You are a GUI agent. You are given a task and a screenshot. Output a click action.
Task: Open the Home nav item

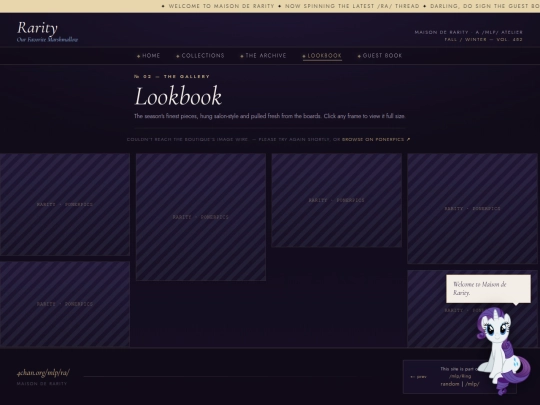tap(148, 56)
